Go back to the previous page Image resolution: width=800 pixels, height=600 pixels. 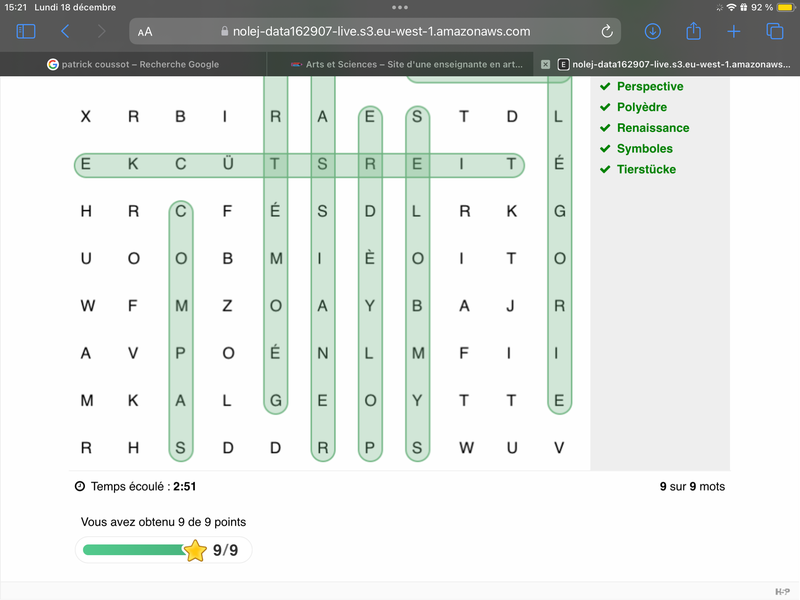click(65, 31)
